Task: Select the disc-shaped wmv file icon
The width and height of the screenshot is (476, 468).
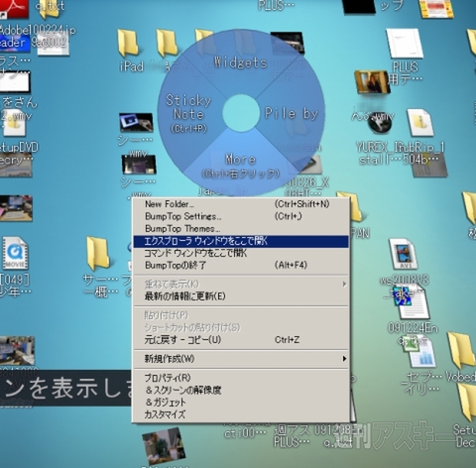Action: point(380,123)
